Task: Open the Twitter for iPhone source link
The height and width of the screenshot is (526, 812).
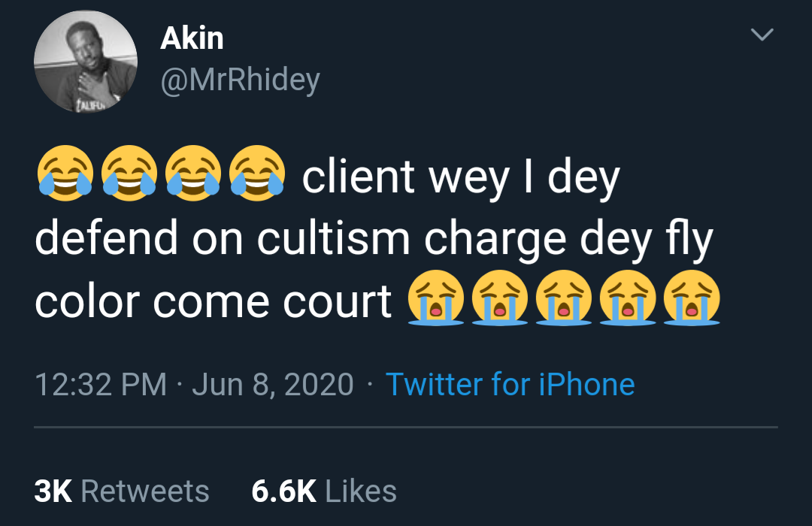Action: click(x=510, y=384)
